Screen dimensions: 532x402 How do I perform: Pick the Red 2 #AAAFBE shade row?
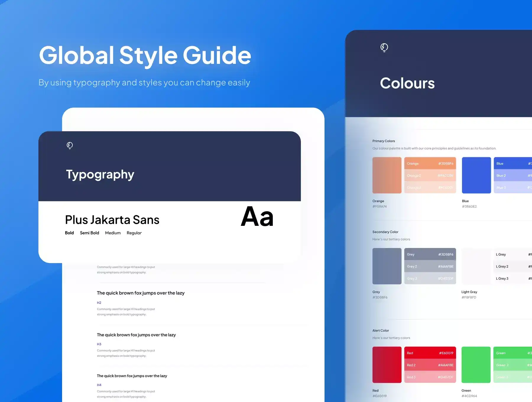[430, 365]
